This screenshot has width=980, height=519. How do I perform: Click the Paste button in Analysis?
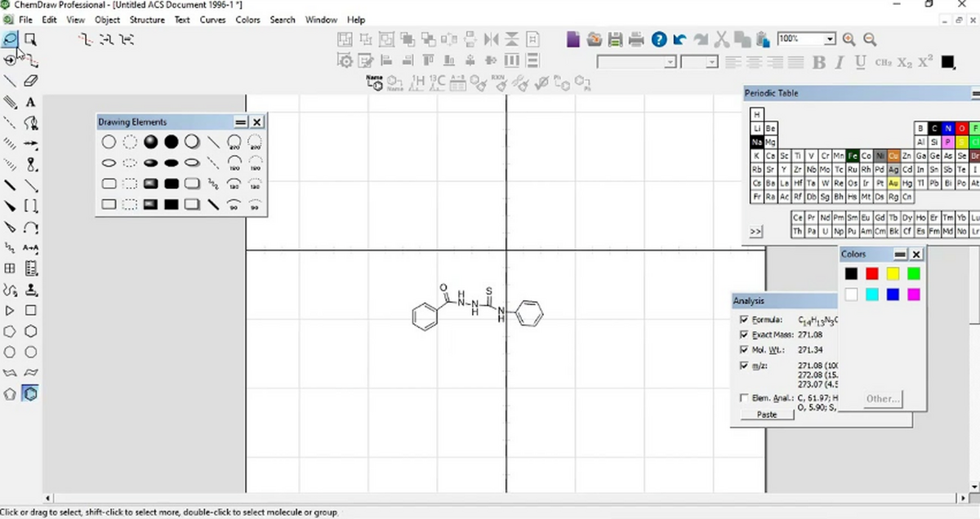(767, 415)
